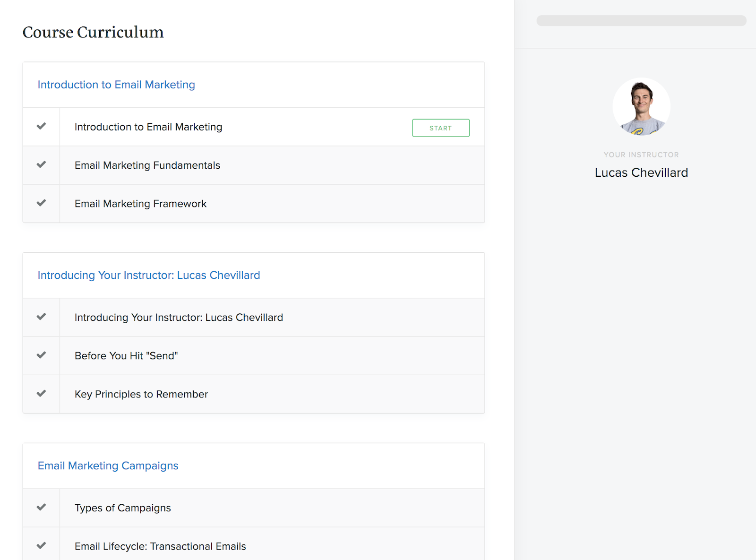756x560 pixels.
Task: Click the gray progress bar in sidebar
Action: [641, 20]
